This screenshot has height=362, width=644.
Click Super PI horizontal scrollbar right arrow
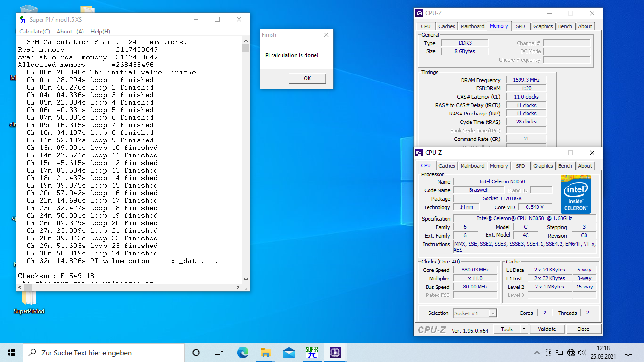[239, 287]
